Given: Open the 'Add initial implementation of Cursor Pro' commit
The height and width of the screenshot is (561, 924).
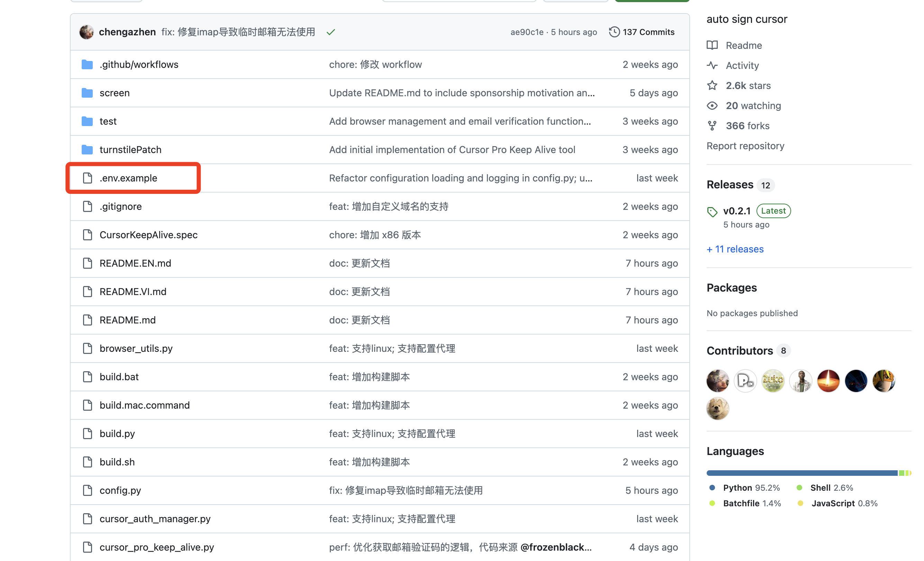Looking at the screenshot, I should pyautogui.click(x=452, y=150).
